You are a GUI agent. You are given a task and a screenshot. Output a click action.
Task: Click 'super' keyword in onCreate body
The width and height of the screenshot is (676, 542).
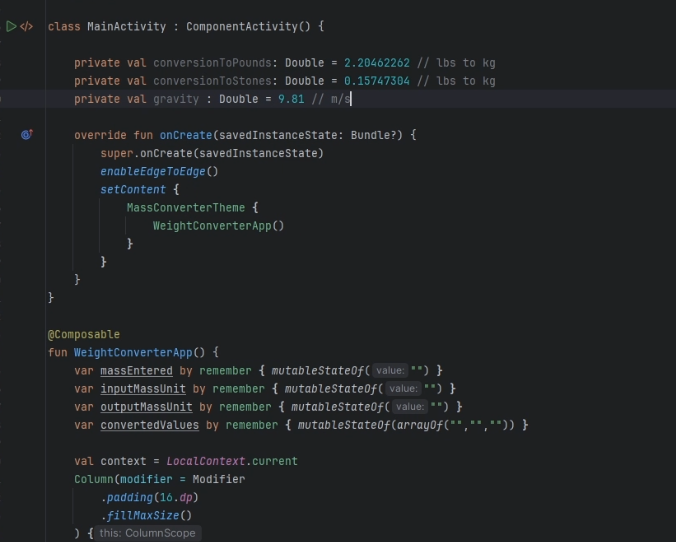[116, 154]
